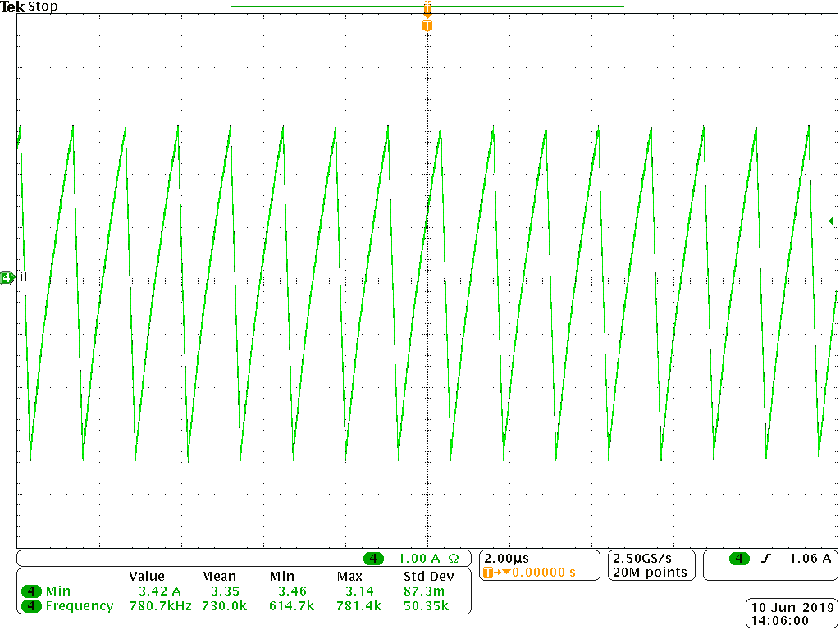Click the 780.7kHz frequency value
Viewport: 840px width, 630px height.
click(x=161, y=606)
